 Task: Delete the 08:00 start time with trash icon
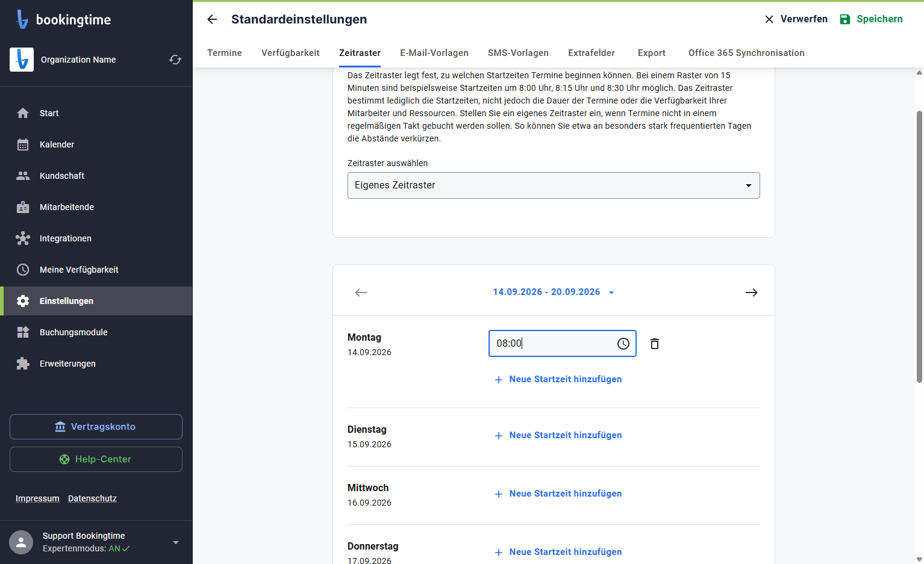(x=655, y=344)
